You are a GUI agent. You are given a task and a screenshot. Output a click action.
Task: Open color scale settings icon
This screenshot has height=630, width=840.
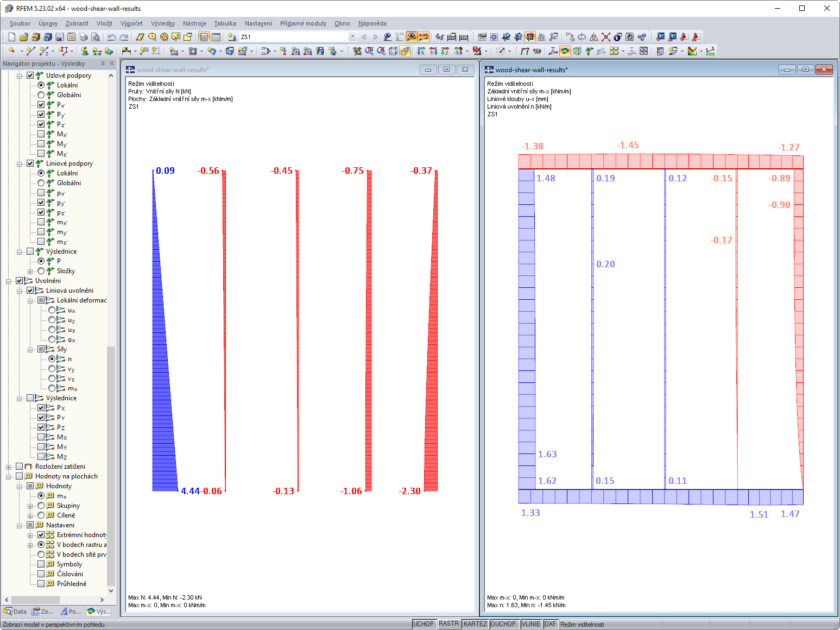[692, 51]
